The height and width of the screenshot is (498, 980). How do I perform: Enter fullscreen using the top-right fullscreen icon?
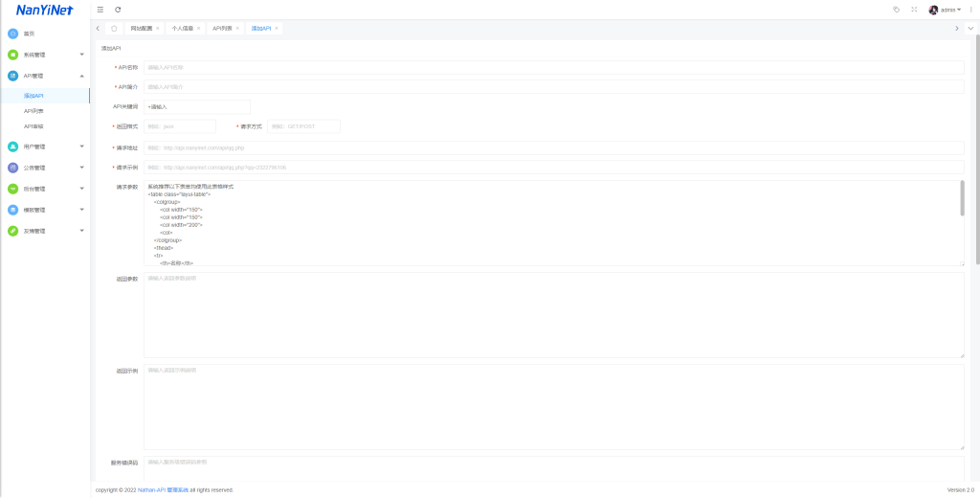[914, 10]
